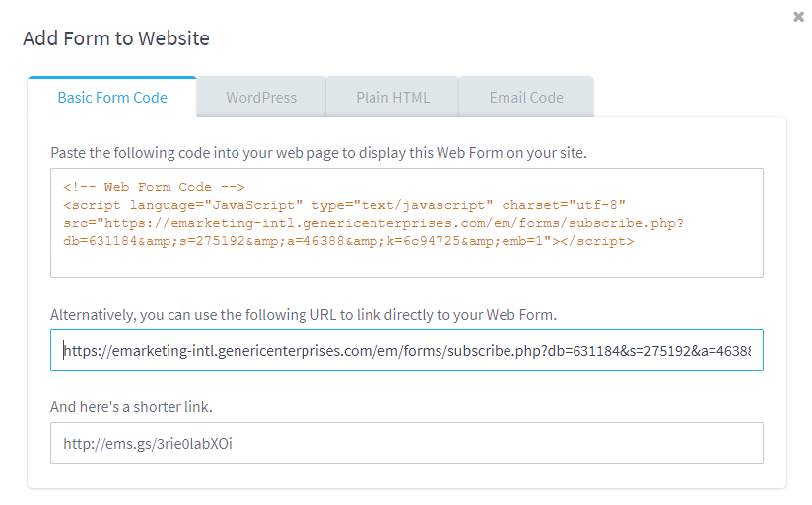Click inside the Web Form Code text area
The width and height of the screenshot is (812, 505).
[407, 223]
